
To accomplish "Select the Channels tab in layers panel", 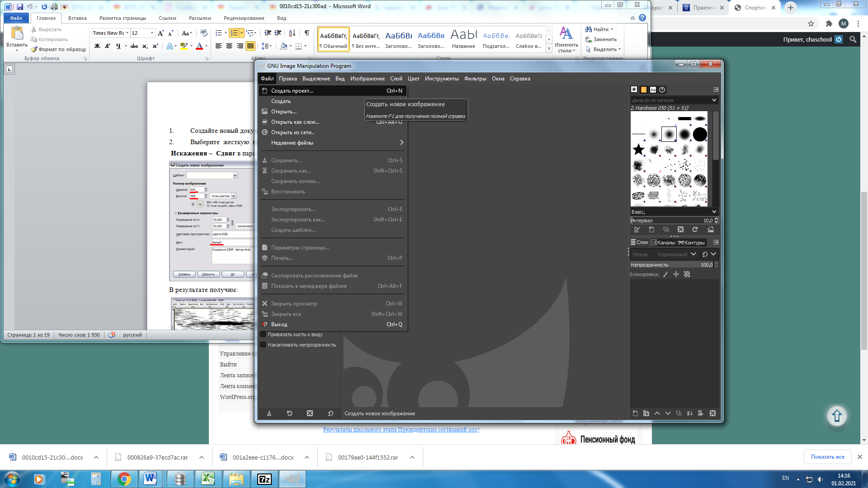I will pos(664,242).
